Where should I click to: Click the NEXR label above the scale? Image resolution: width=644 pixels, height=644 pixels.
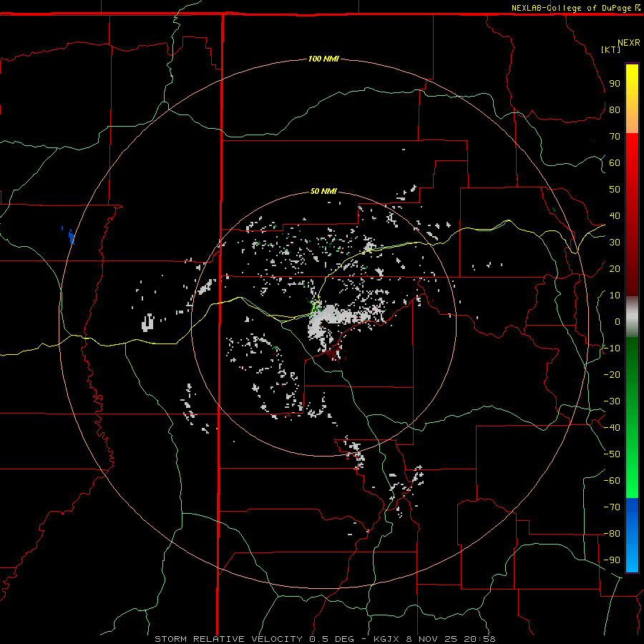[x=628, y=43]
